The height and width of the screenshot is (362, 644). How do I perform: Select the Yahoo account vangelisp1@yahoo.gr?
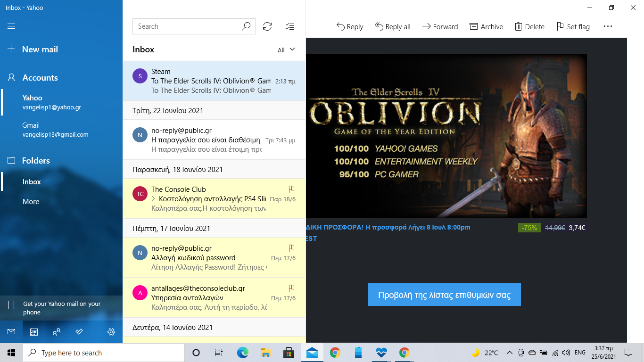(61, 102)
